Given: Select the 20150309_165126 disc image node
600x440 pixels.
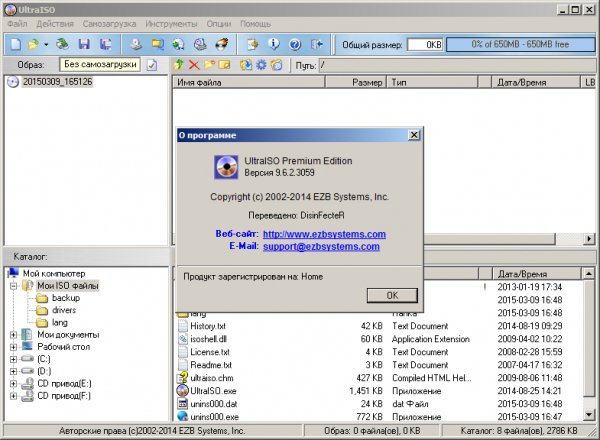Looking at the screenshot, I should (x=57, y=82).
